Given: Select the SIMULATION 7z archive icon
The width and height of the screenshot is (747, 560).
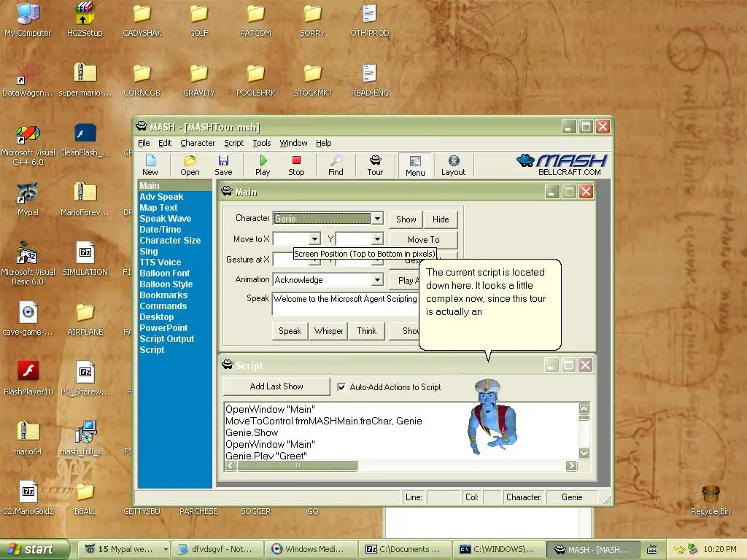Looking at the screenshot, I should 85,260.
